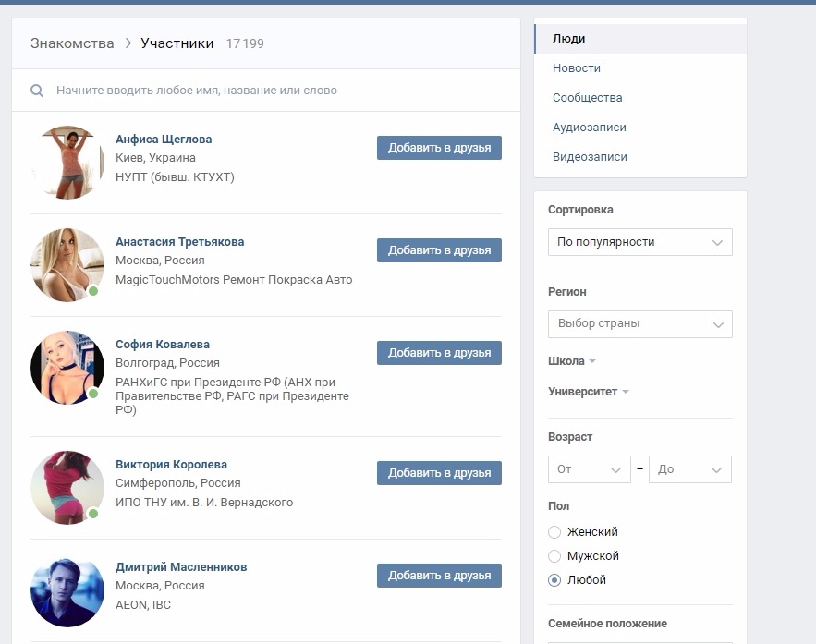The image size is (816, 644).
Task: Open the age От dropdown
Action: [x=589, y=469]
